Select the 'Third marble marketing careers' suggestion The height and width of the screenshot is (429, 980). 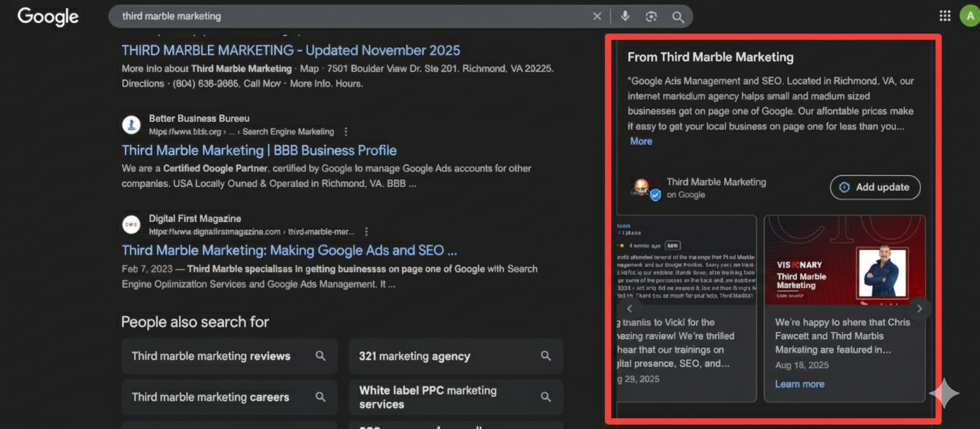pyautogui.click(x=229, y=397)
